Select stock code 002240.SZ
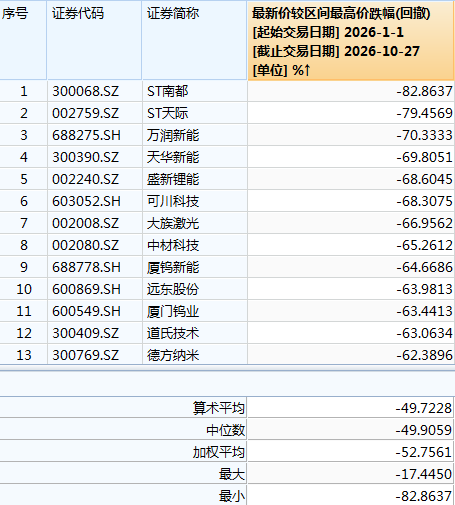 (86, 179)
